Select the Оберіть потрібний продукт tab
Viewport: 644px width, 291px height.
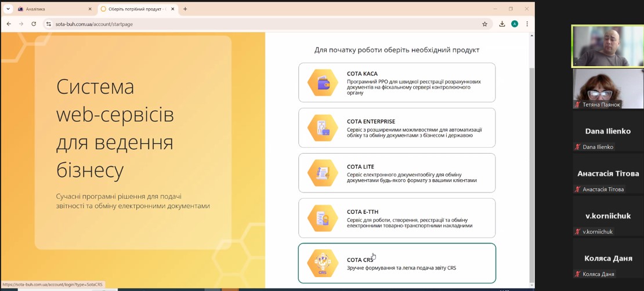138,9
